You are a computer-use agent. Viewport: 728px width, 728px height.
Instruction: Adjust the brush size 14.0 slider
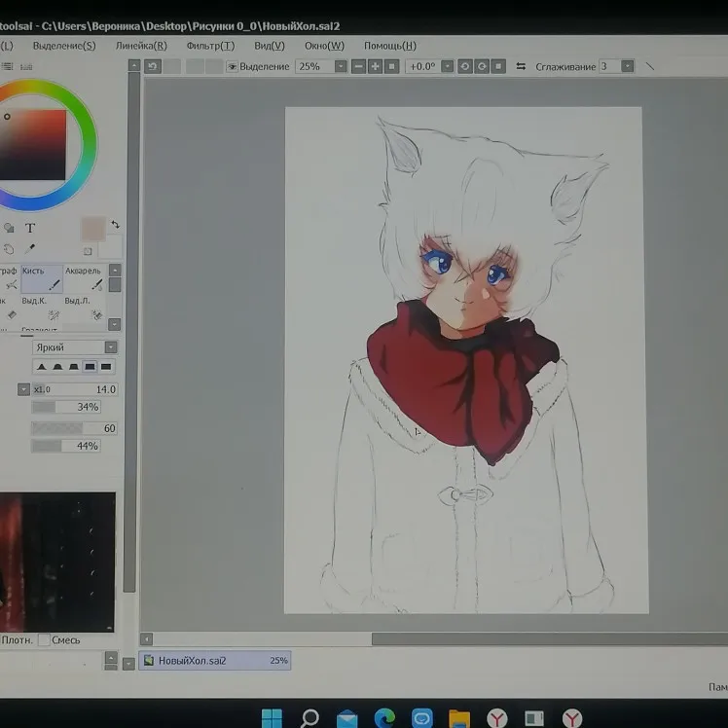pyautogui.click(x=74, y=389)
